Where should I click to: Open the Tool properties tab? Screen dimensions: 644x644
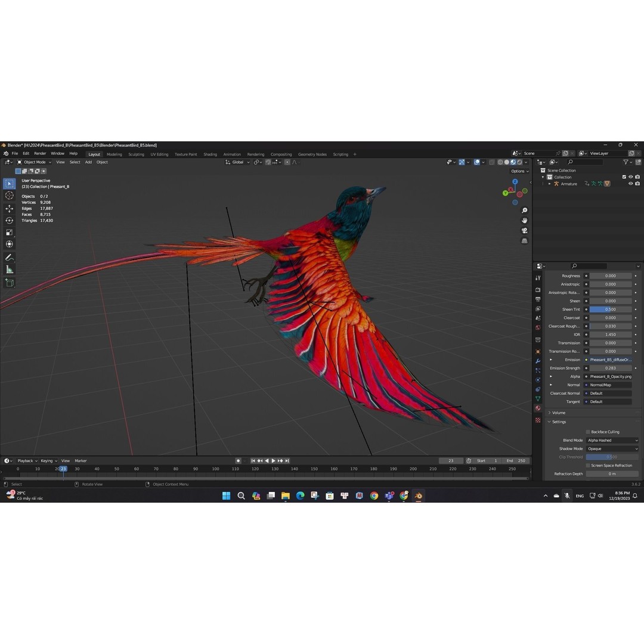[x=538, y=278]
